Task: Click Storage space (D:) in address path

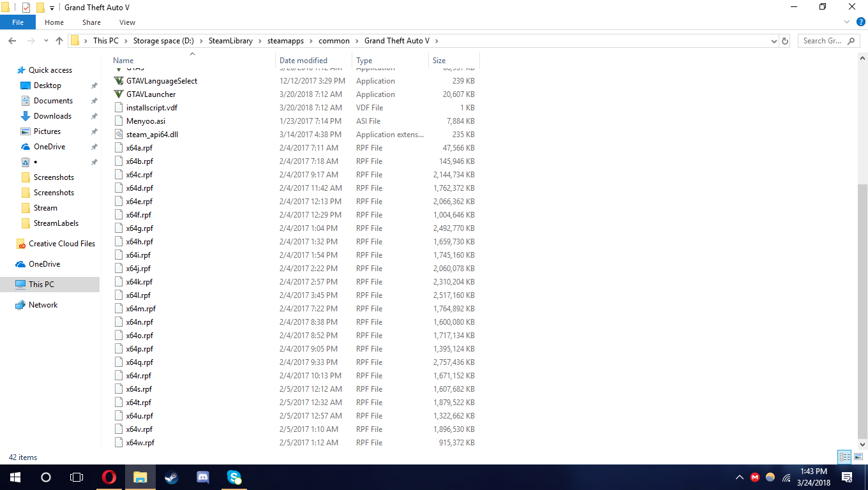Action: click(x=163, y=41)
